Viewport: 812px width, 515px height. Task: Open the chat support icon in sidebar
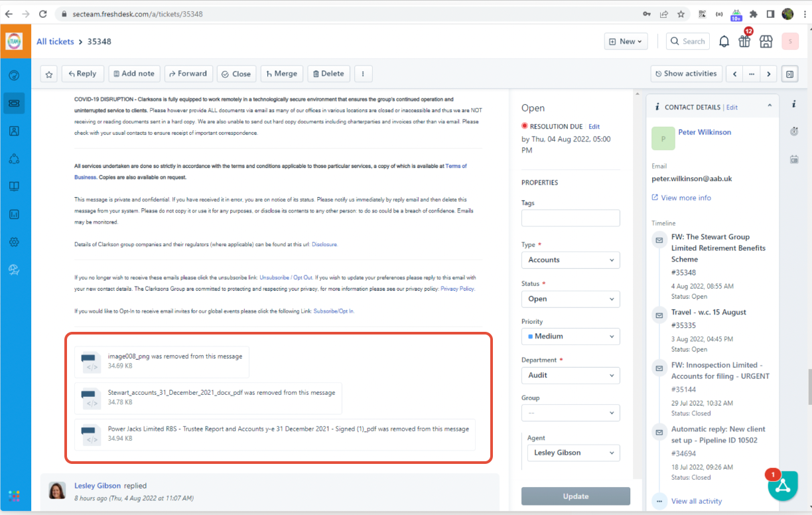(x=14, y=269)
